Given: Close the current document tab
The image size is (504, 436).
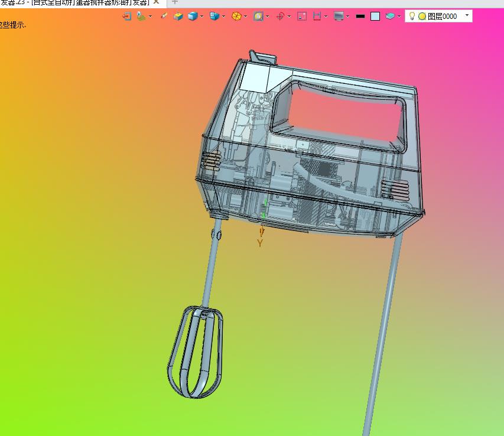Looking at the screenshot, I should 157,2.
